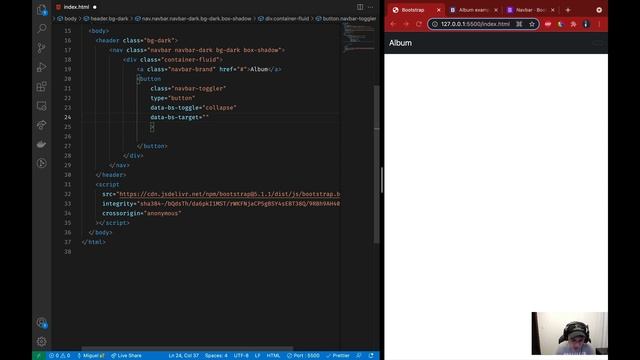640x360 pixels.
Task: Open the jsdelivr bootstrap script URL
Action: [229, 194]
